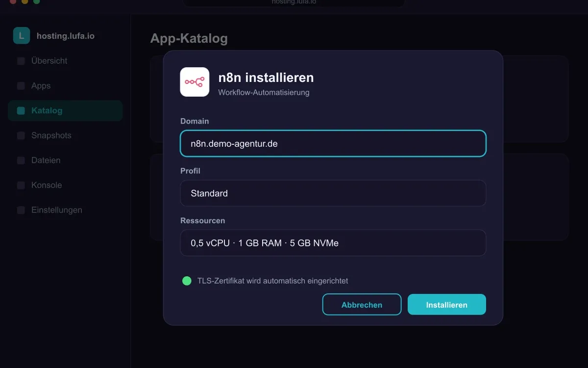Click the Konsole sidebar icon
Screen dimensions: 588x368
[21, 185]
